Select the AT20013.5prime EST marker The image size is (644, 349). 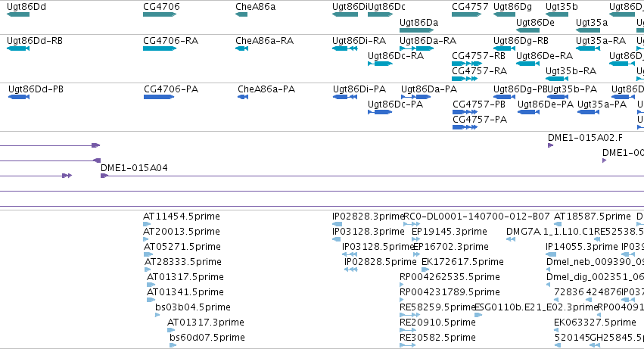click(x=145, y=239)
